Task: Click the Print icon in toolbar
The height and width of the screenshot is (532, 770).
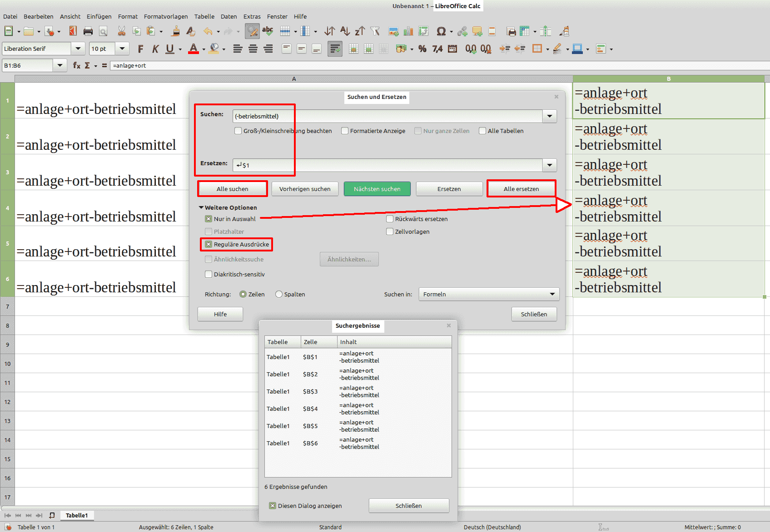Action: click(88, 31)
